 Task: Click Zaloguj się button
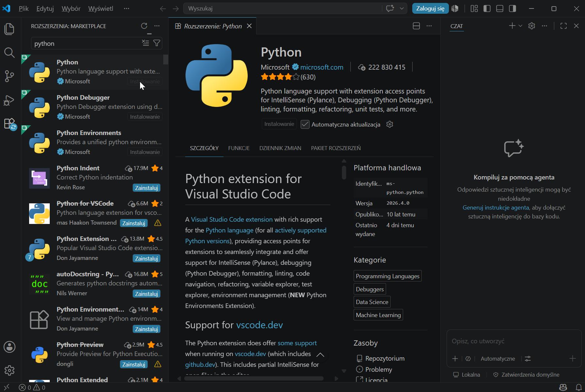pos(430,9)
